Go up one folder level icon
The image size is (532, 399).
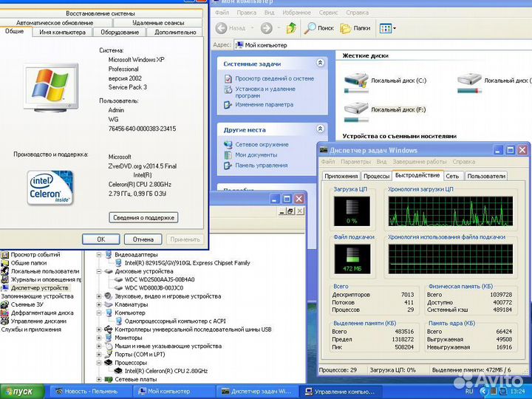pyautogui.click(x=291, y=28)
